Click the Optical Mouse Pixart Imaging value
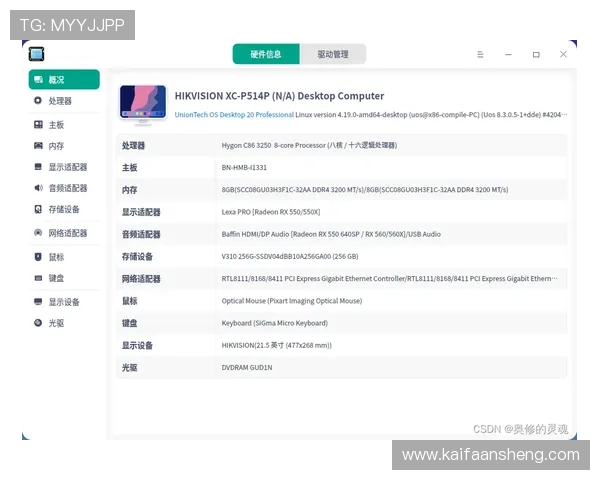 click(292, 300)
